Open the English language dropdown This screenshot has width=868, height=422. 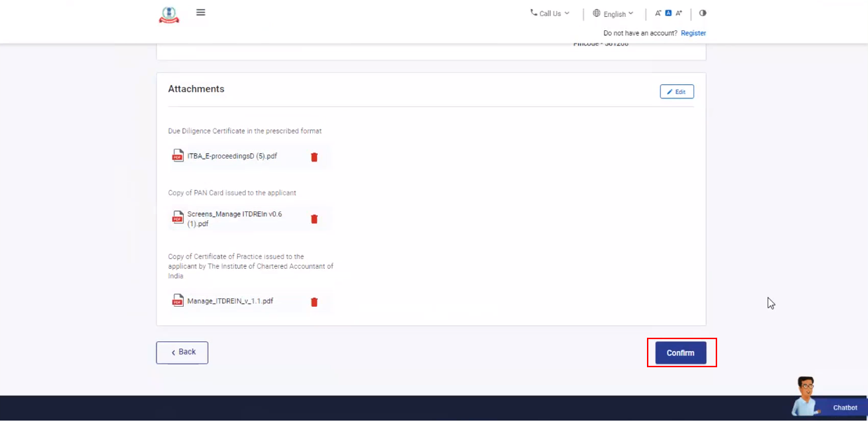click(x=613, y=13)
